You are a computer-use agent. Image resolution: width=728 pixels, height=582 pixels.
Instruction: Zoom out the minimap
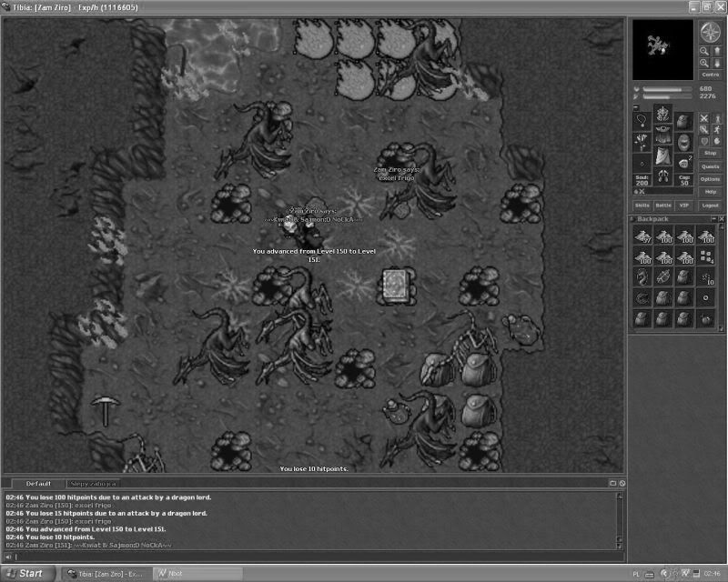[704, 51]
